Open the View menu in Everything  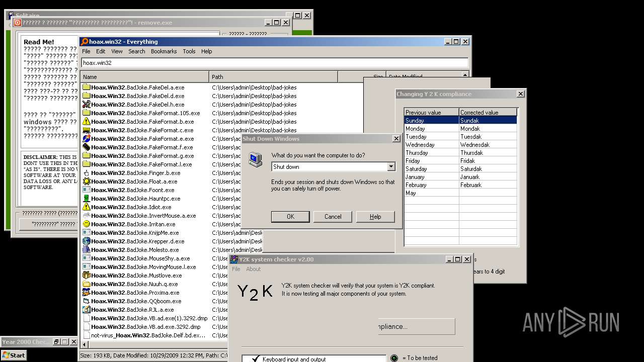coord(117,51)
